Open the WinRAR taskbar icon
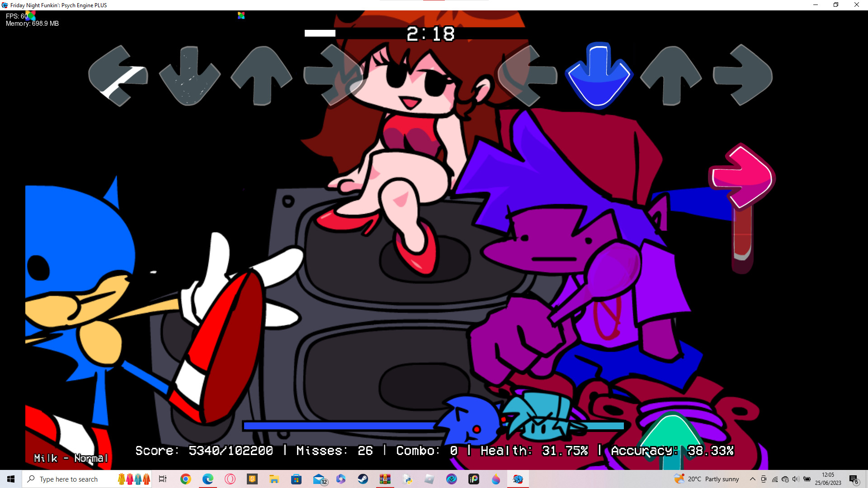Image resolution: width=868 pixels, height=488 pixels. pos(385,479)
